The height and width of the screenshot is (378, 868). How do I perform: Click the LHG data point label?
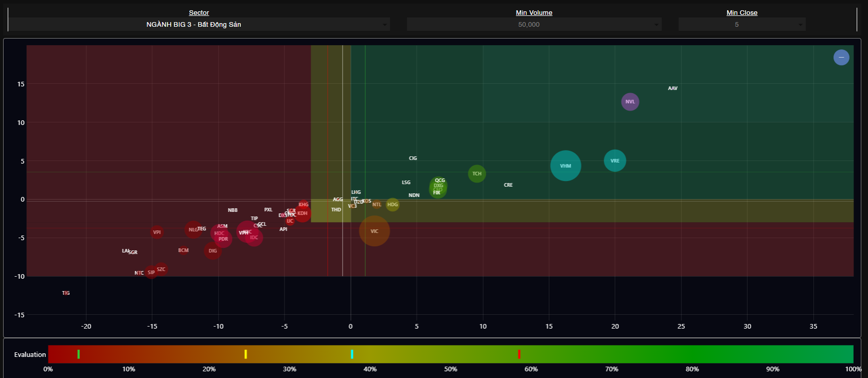point(356,192)
